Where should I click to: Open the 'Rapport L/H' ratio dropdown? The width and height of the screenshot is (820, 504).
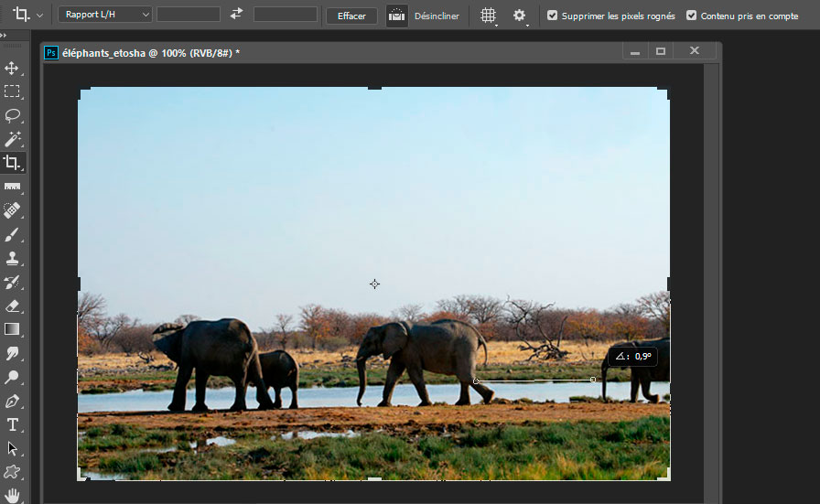pyautogui.click(x=104, y=15)
